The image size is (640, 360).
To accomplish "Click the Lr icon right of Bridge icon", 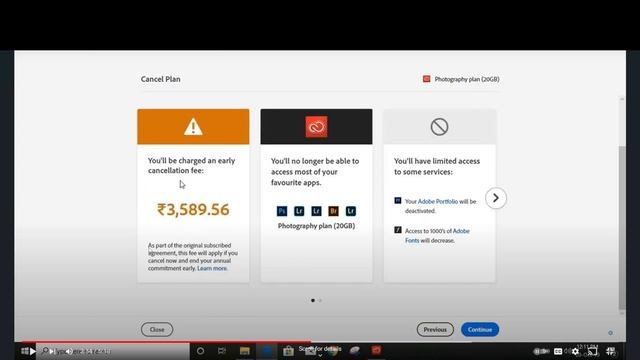I will pos(351,211).
